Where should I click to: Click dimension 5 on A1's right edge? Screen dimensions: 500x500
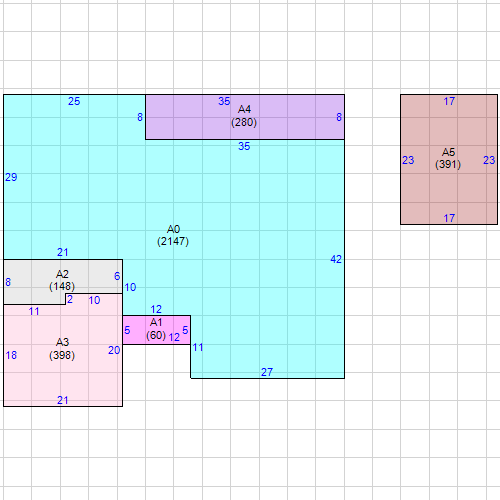click(x=185, y=330)
